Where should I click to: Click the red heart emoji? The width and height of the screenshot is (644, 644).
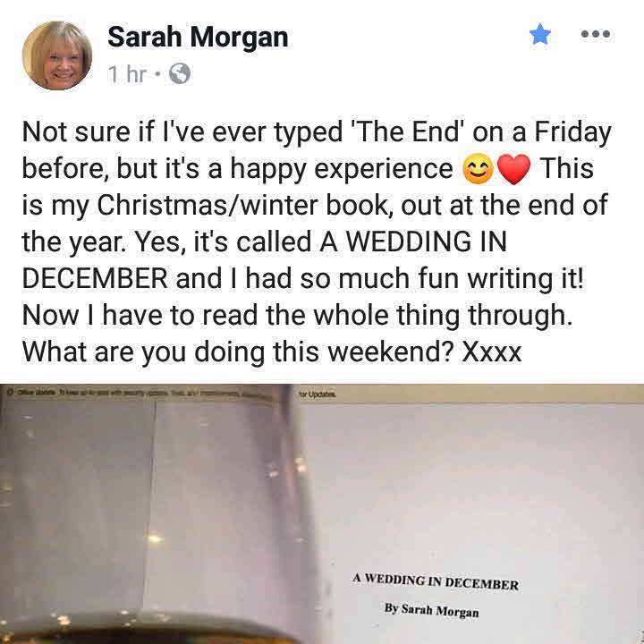point(513,170)
